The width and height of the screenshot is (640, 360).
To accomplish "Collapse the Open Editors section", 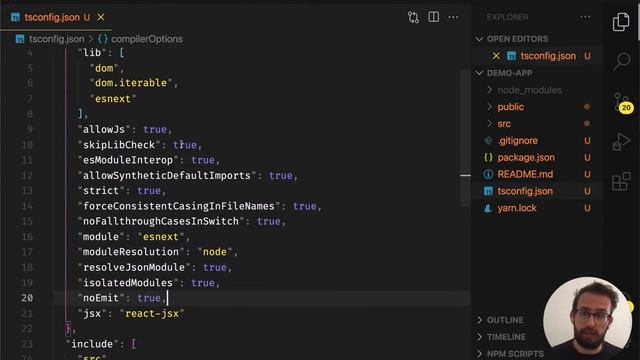I will coord(517,39).
